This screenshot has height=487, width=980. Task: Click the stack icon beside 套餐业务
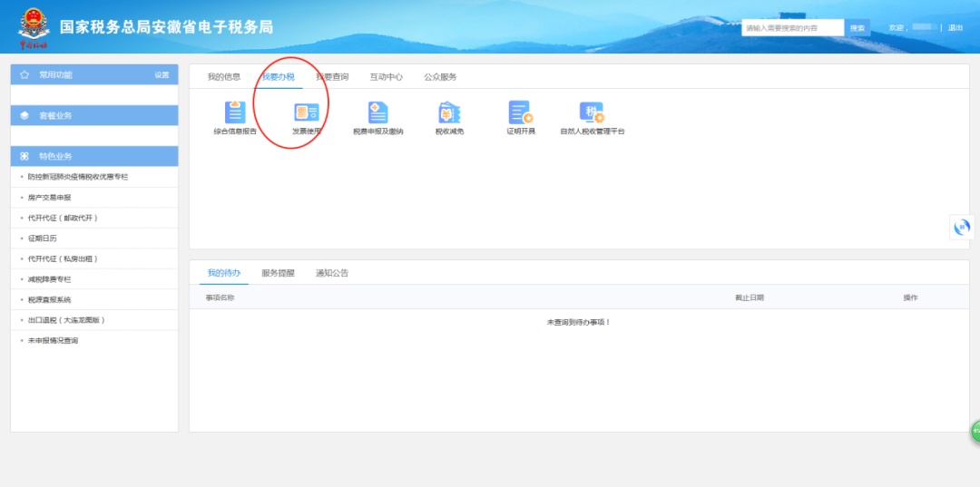pyautogui.click(x=24, y=115)
